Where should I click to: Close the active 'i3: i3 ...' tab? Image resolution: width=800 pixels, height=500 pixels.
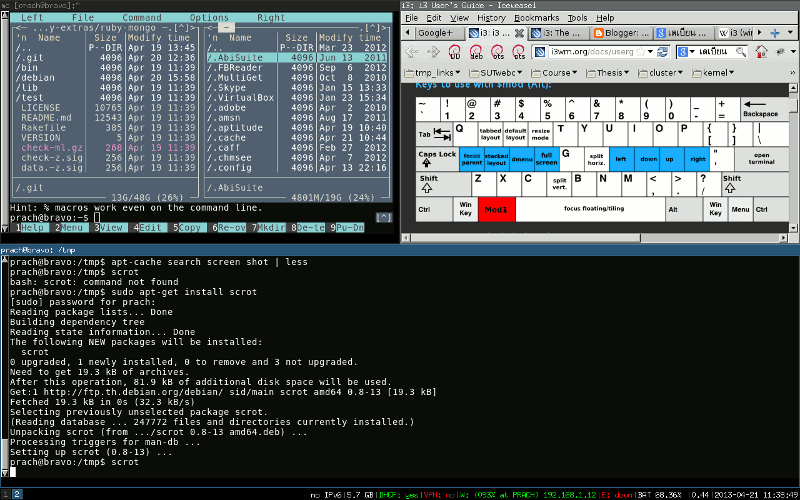[x=519, y=33]
